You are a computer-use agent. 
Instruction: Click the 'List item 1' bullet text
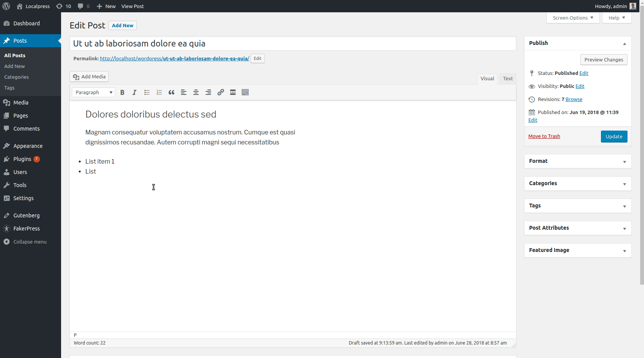pyautogui.click(x=100, y=161)
